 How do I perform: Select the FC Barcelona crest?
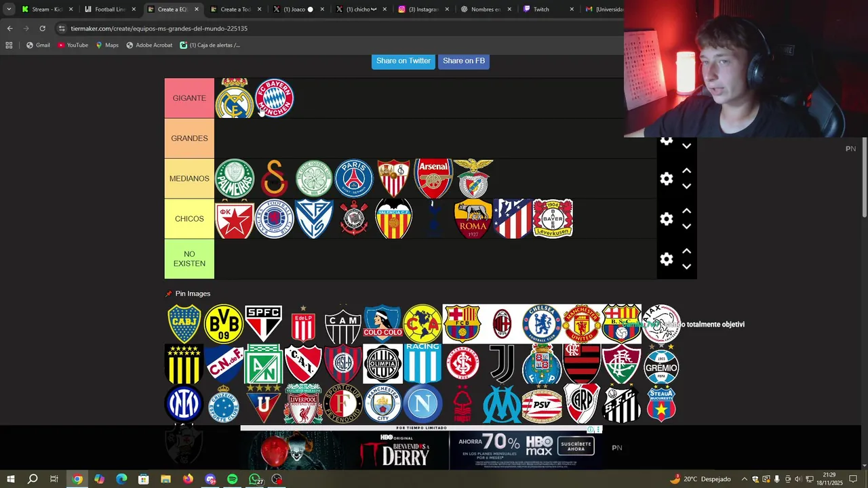click(462, 324)
